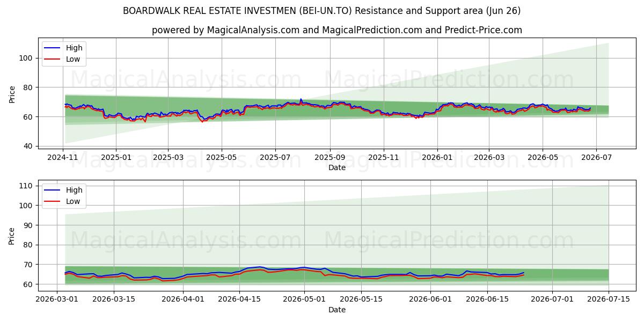The image size is (644, 322).
Task: Click the '2026-07-15' tick label
Action: pyautogui.click(x=609, y=299)
